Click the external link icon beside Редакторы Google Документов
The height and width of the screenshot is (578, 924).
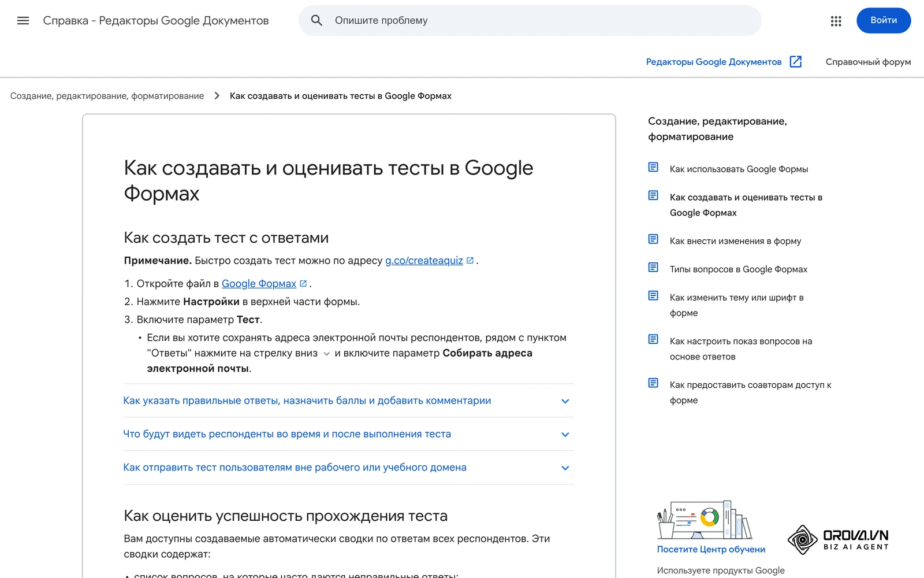pos(796,62)
